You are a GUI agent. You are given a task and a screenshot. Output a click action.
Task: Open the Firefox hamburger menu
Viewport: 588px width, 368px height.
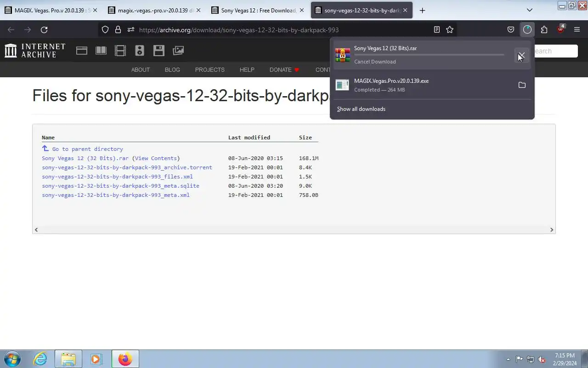(x=577, y=29)
